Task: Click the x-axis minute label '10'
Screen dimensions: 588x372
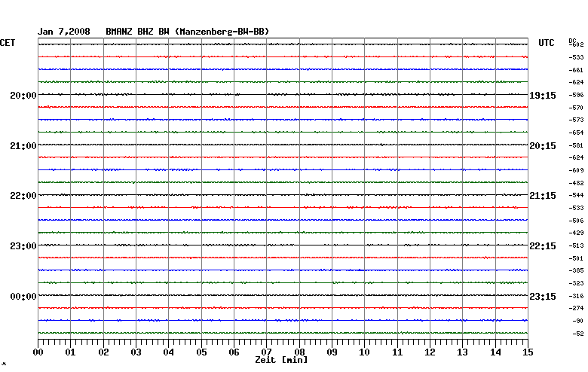Action: [x=365, y=352]
